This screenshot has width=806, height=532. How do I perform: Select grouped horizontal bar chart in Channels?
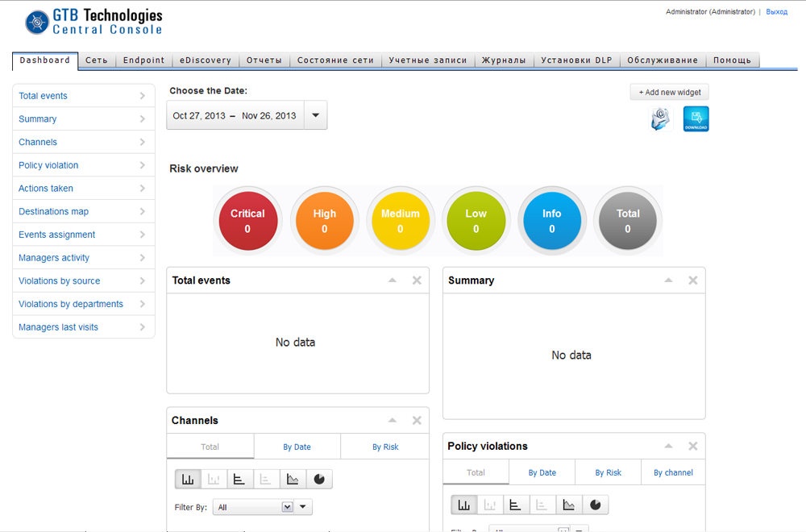pyautogui.click(x=266, y=479)
